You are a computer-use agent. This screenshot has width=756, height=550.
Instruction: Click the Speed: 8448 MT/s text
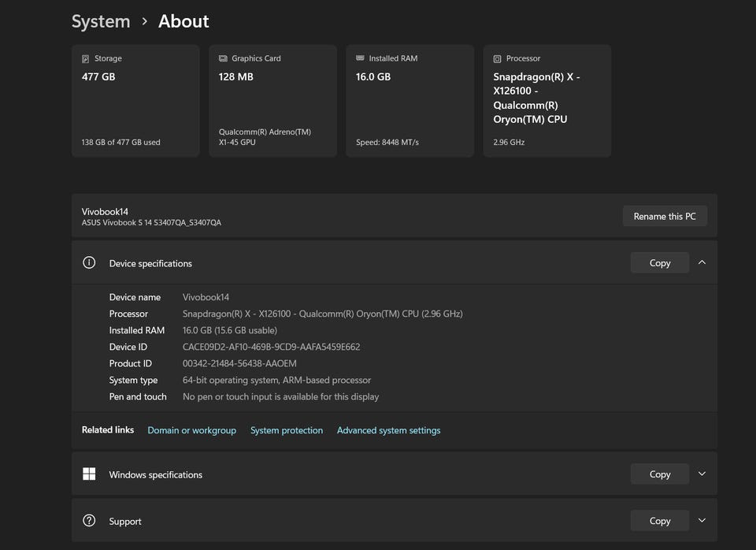pyautogui.click(x=387, y=143)
